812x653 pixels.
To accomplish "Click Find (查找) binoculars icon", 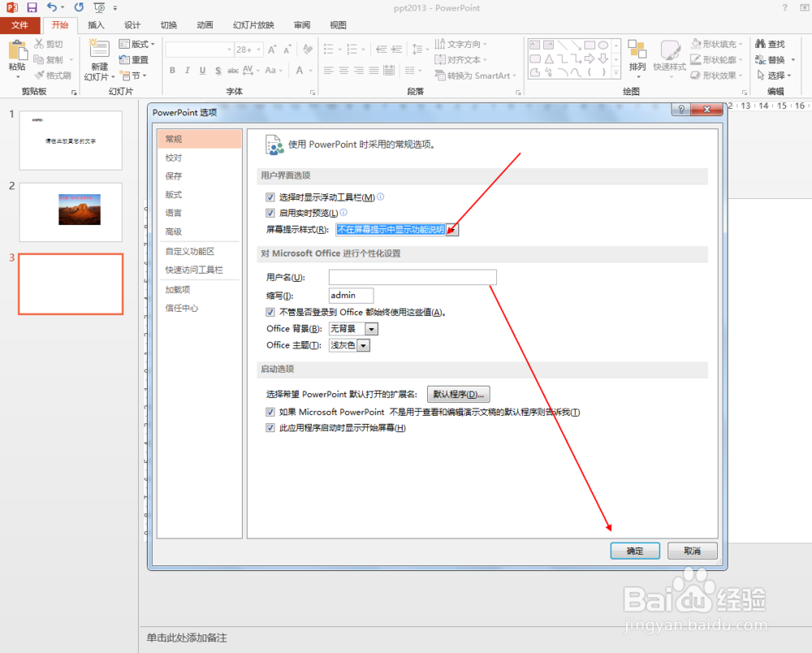I will 760,44.
